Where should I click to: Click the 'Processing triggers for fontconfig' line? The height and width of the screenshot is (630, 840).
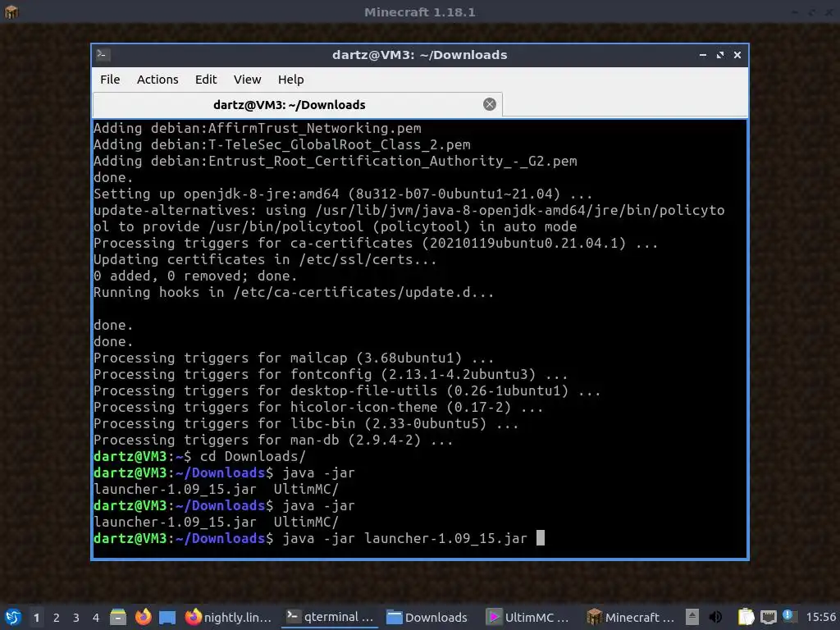[331, 374]
